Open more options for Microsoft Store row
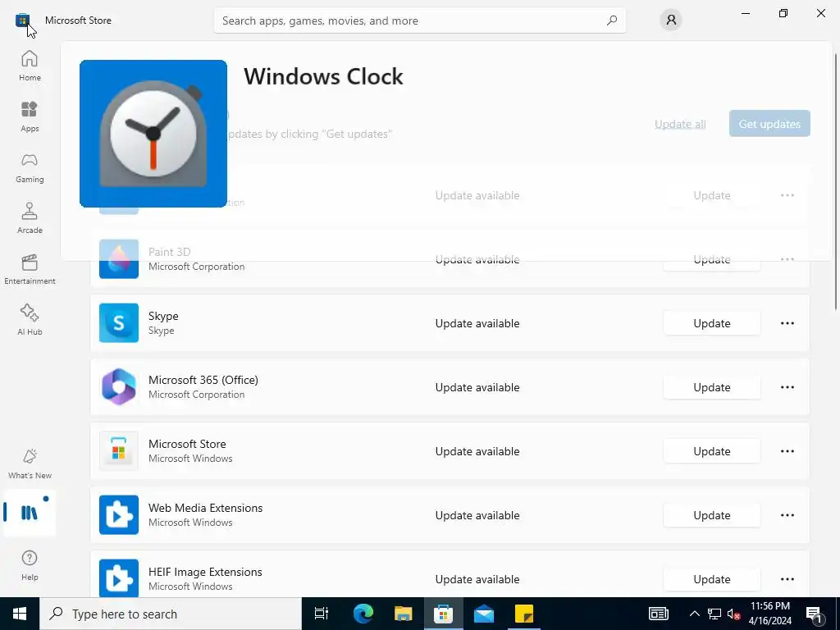The width and height of the screenshot is (840, 630). [787, 451]
